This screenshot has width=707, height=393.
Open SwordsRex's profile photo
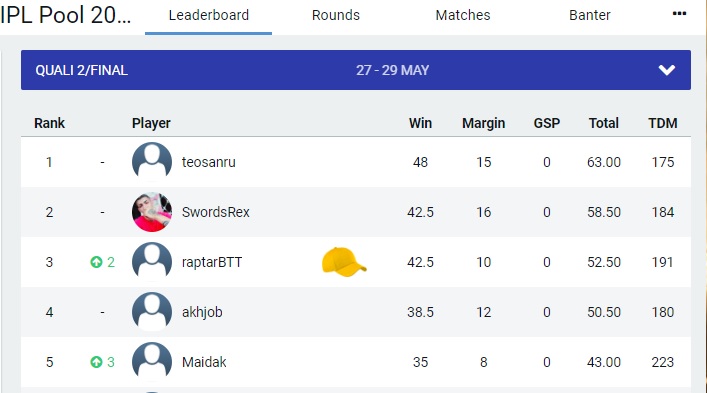tap(152, 212)
